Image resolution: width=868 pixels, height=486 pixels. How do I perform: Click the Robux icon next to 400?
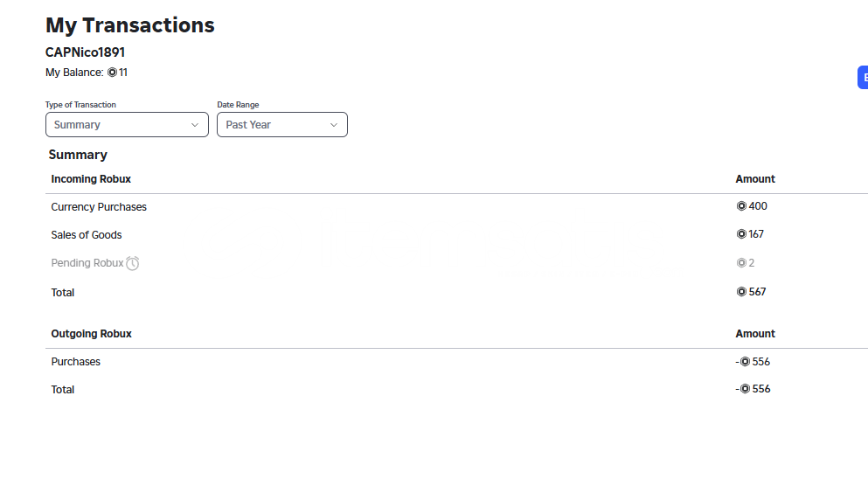pyautogui.click(x=741, y=206)
